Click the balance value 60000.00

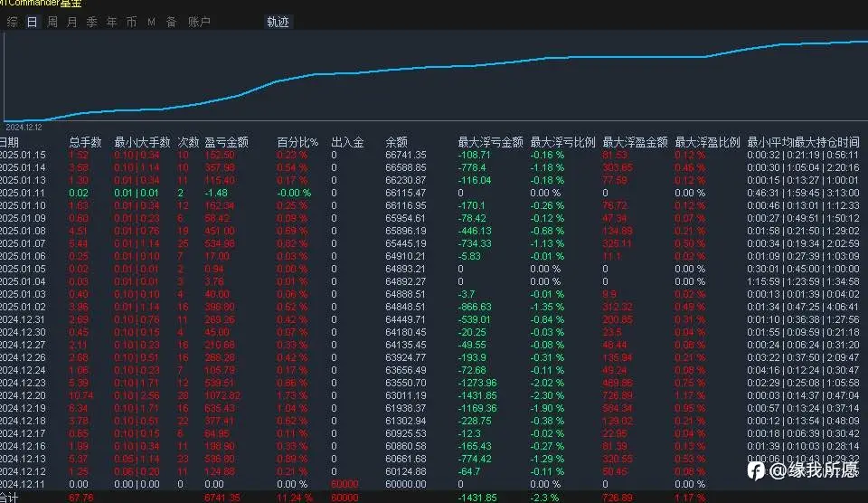[x=406, y=484]
